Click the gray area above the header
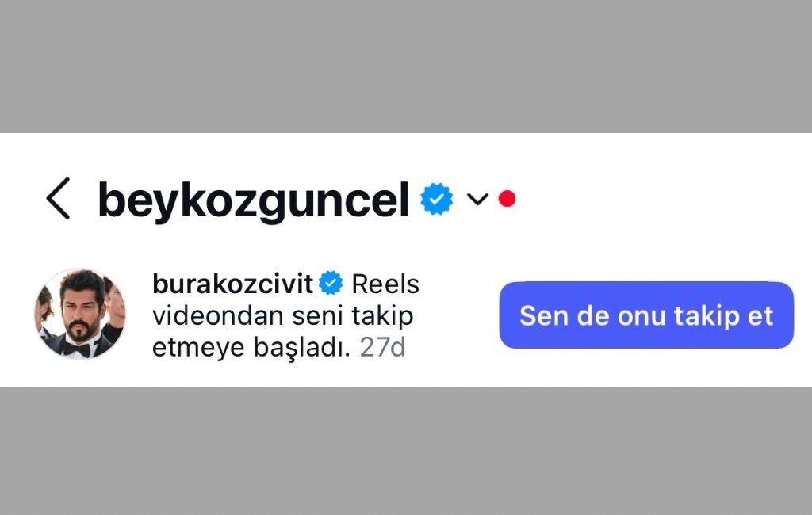 (406, 67)
